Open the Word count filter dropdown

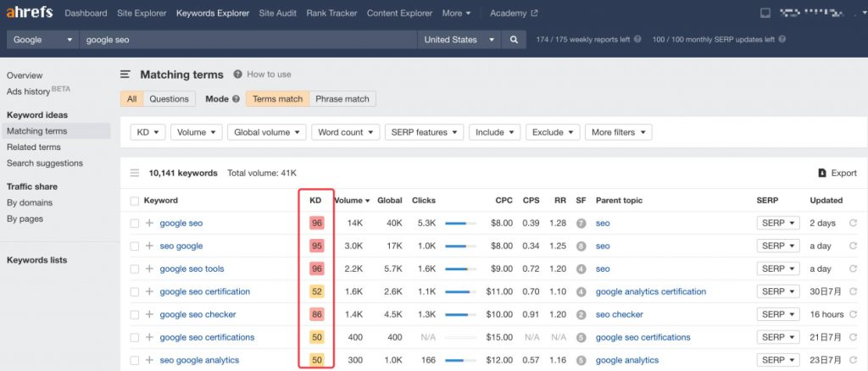[346, 132]
